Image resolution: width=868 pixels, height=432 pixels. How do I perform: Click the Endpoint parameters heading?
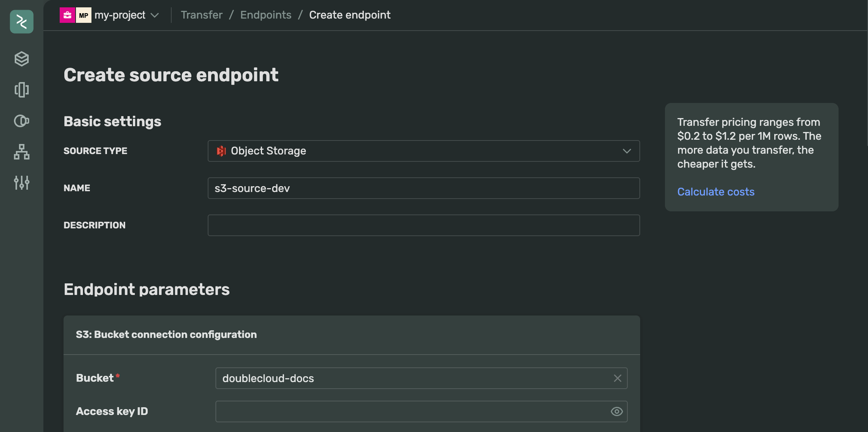(146, 290)
